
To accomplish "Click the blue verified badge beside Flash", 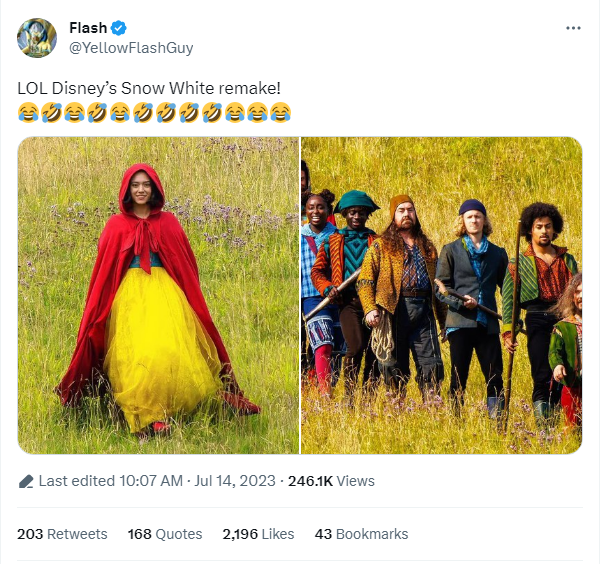I will pyautogui.click(x=118, y=27).
